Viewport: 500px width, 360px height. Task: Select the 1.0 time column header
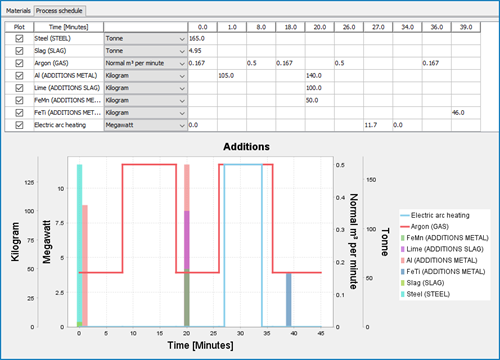[x=232, y=27]
